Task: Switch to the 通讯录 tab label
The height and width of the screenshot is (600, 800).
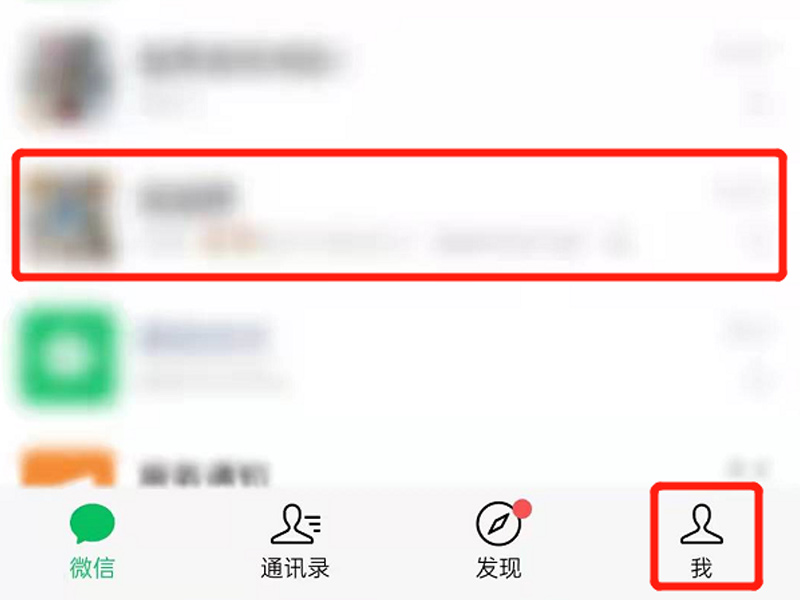Action: [x=295, y=568]
